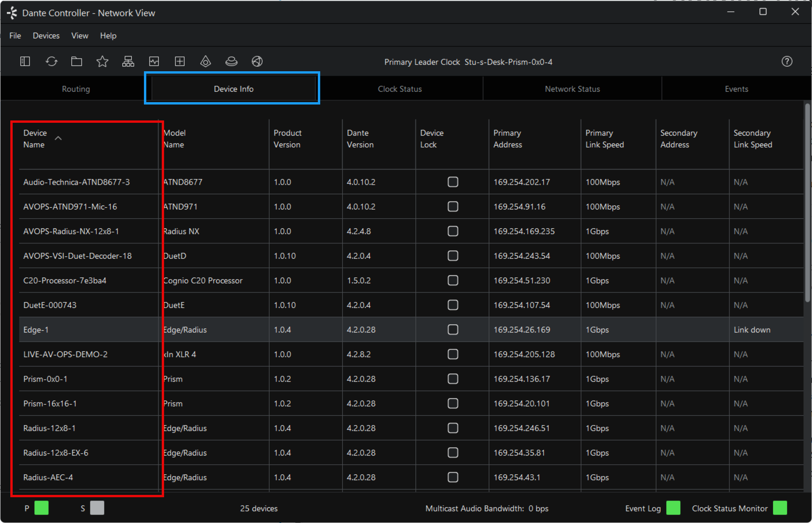Open the folder icon in the toolbar
This screenshot has width=812, height=523.
pos(76,61)
